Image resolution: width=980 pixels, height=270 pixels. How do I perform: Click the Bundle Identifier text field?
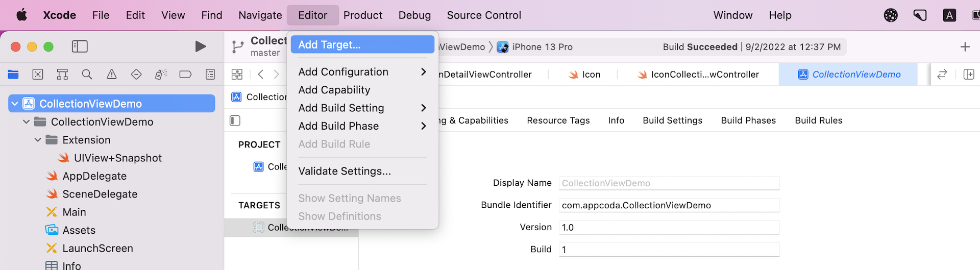tap(669, 205)
